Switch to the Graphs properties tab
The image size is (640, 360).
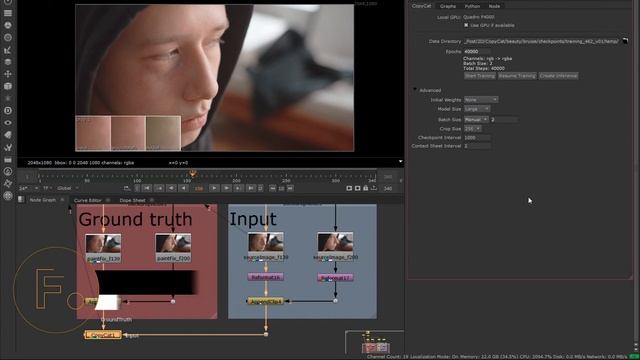(448, 6)
